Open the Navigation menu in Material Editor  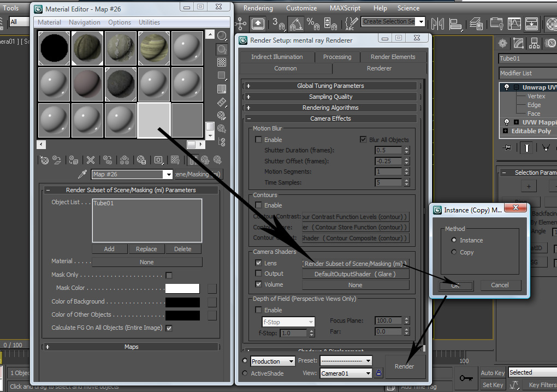click(85, 22)
